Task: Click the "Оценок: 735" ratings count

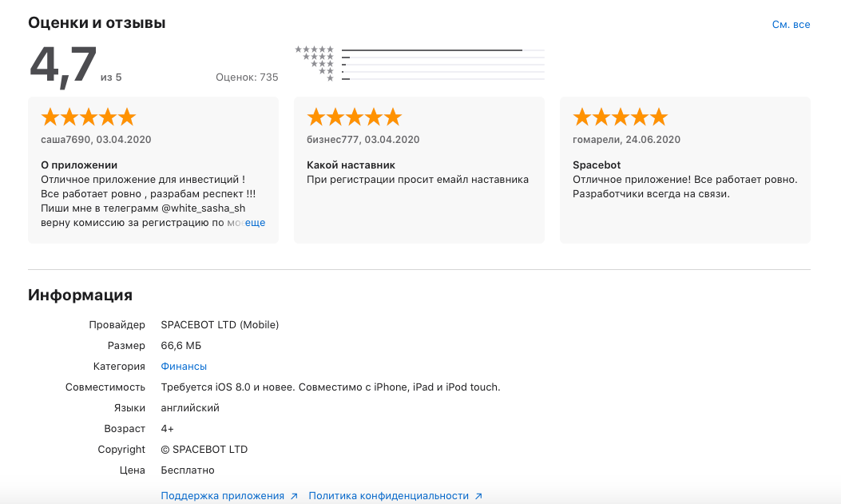Action: point(247,77)
